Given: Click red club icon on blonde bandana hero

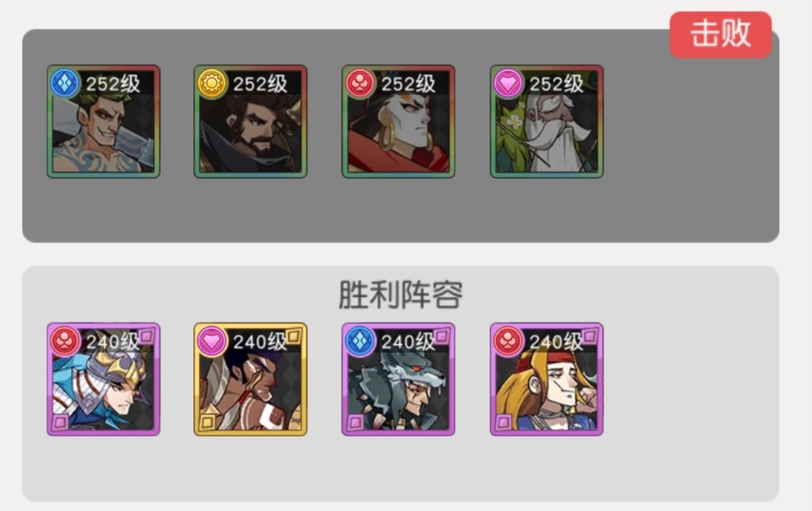Looking at the screenshot, I should 508,341.
